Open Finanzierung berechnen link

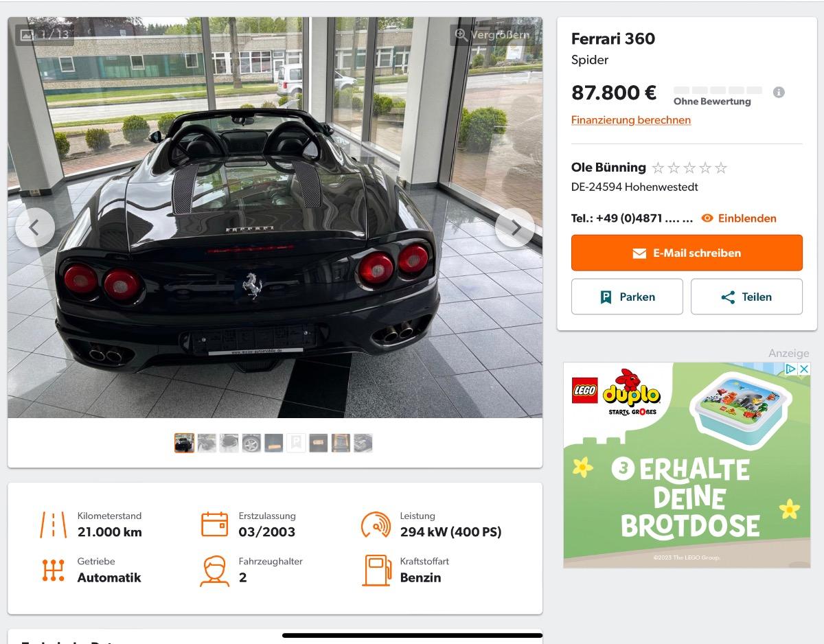(x=631, y=119)
